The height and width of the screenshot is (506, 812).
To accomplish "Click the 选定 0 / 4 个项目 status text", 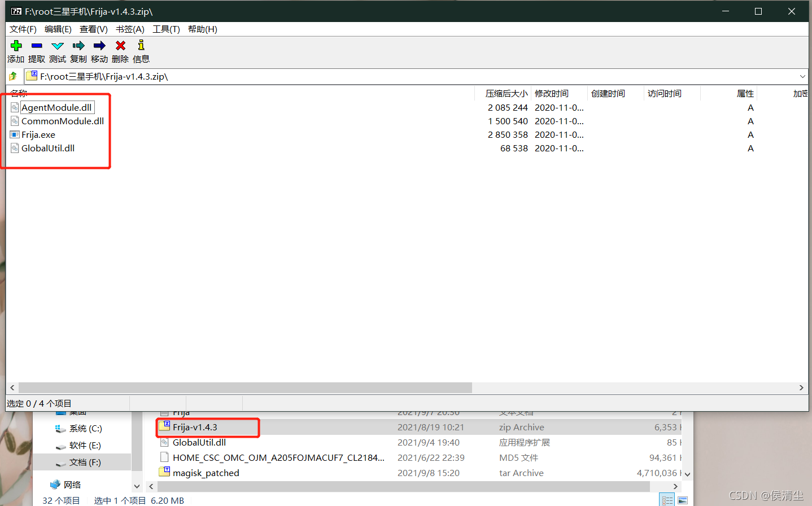I will (x=39, y=403).
